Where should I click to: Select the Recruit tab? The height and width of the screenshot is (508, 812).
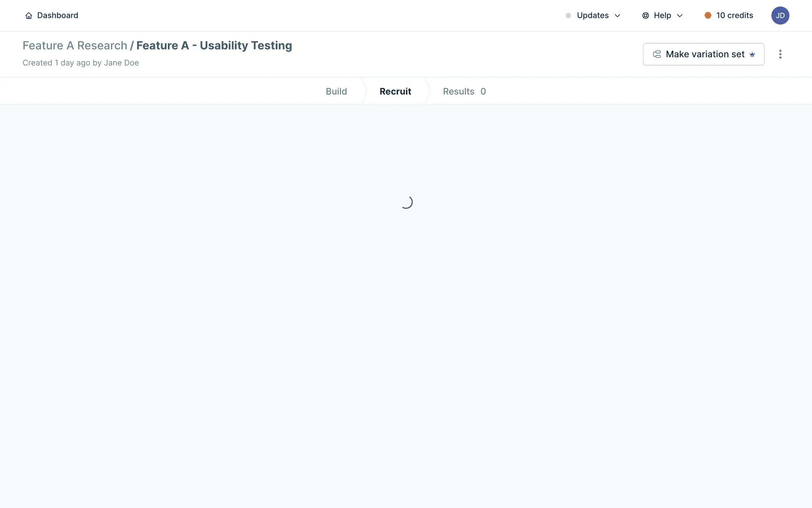click(395, 91)
